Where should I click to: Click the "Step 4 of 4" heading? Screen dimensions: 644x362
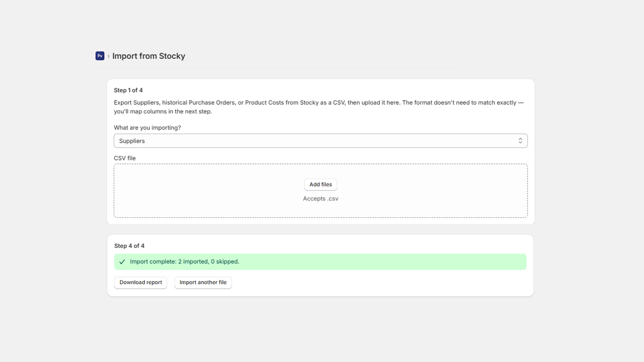[x=129, y=246]
